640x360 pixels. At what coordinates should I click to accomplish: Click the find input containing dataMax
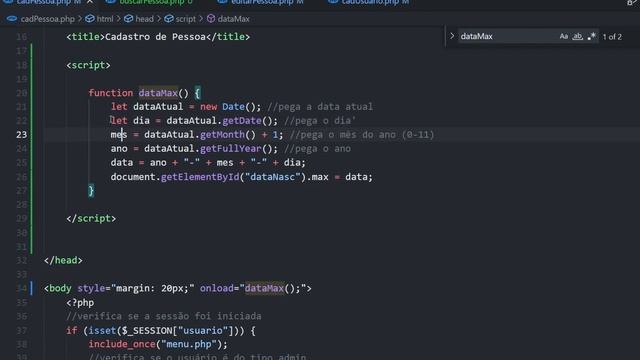(x=508, y=36)
